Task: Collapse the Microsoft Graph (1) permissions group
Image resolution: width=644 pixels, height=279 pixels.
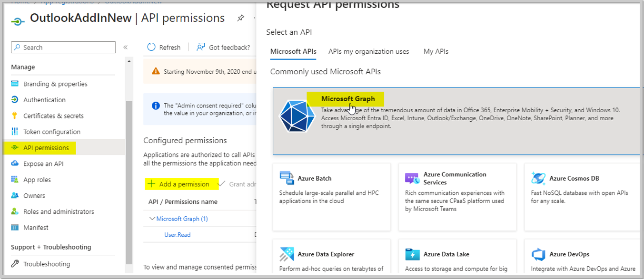Action: coord(152,219)
